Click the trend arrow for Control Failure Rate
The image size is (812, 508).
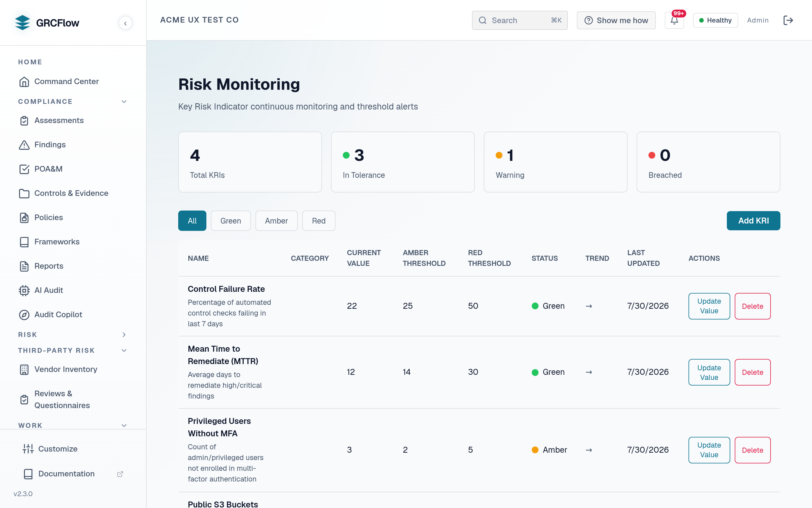[589, 306]
